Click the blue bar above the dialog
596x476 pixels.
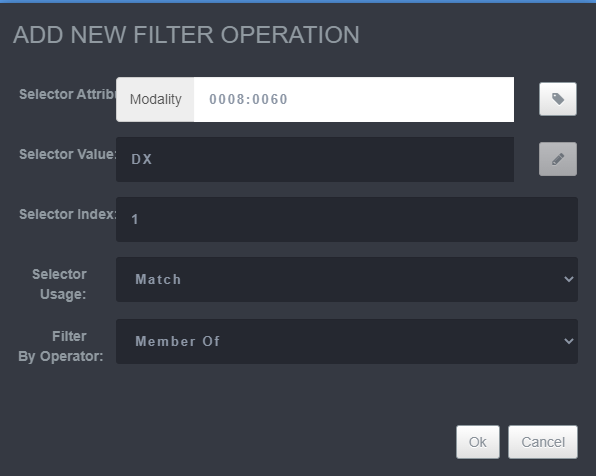[298, 2]
